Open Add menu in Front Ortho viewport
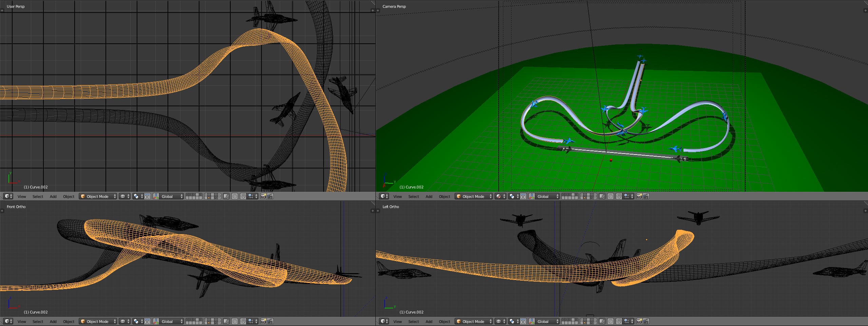 coord(53,321)
